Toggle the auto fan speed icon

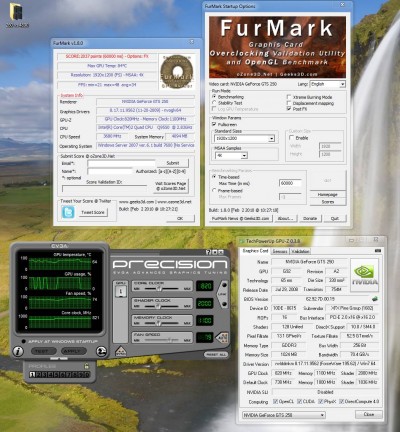click(222, 337)
